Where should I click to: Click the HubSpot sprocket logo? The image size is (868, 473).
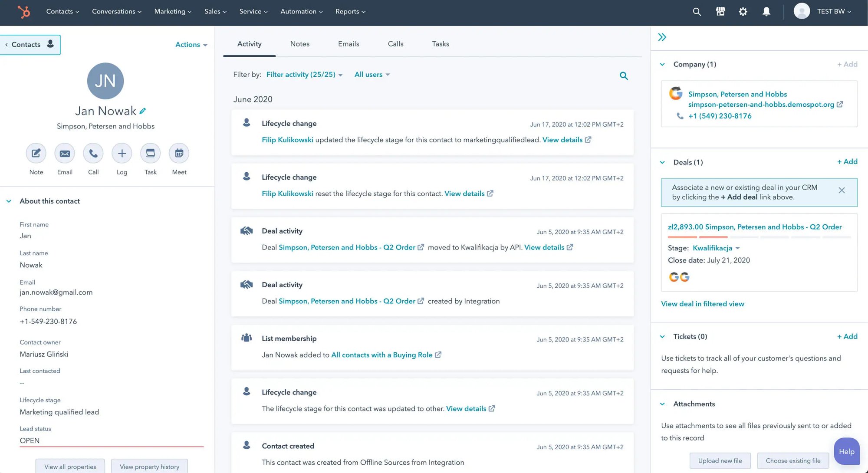coord(24,12)
